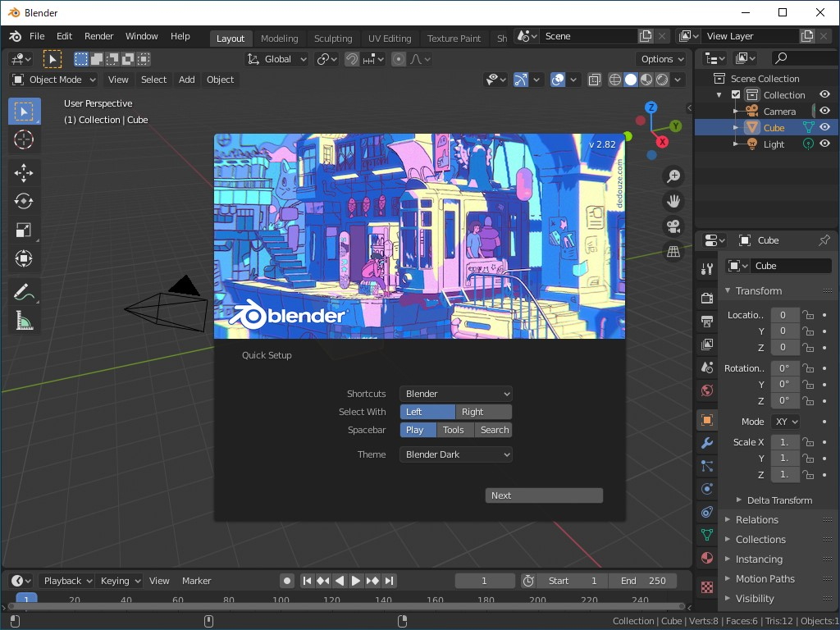Viewport: 840px width, 630px height.
Task: Click the Next button on the splash screen
Action: click(x=544, y=495)
